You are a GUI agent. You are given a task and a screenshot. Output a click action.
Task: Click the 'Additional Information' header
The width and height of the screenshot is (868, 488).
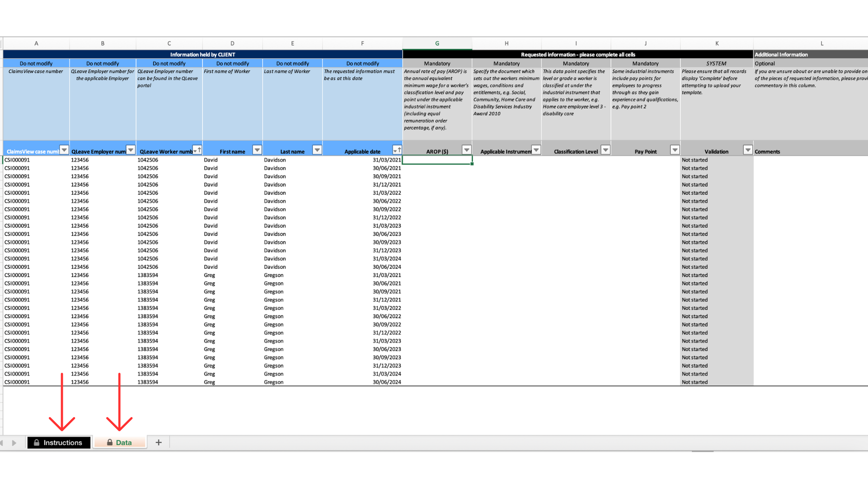(x=811, y=55)
